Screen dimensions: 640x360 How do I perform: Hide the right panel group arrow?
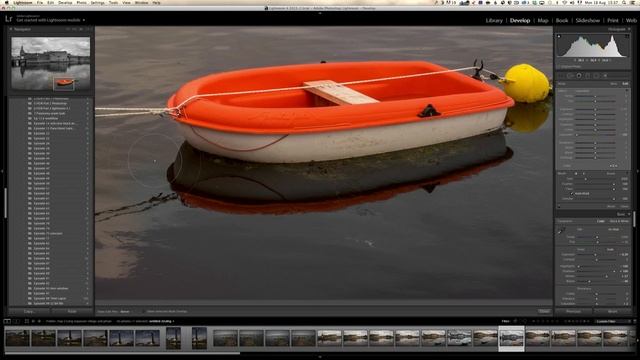[638, 171]
